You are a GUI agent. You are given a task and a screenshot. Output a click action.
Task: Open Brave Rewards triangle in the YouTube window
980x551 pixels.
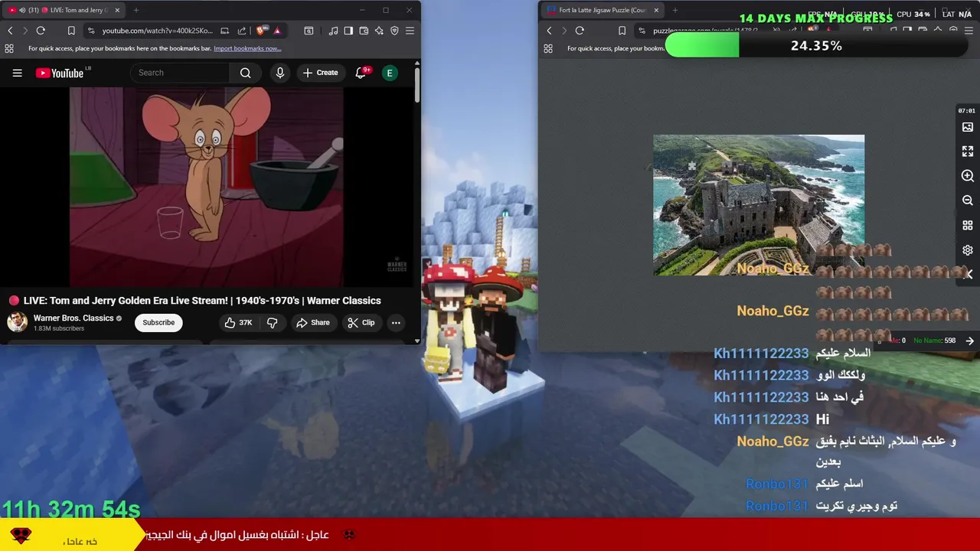pos(277,31)
